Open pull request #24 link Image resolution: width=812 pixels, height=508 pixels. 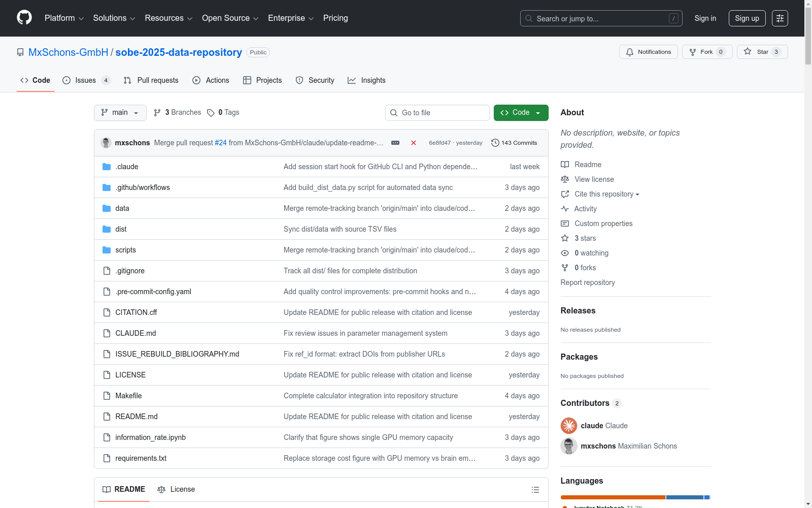tap(221, 143)
